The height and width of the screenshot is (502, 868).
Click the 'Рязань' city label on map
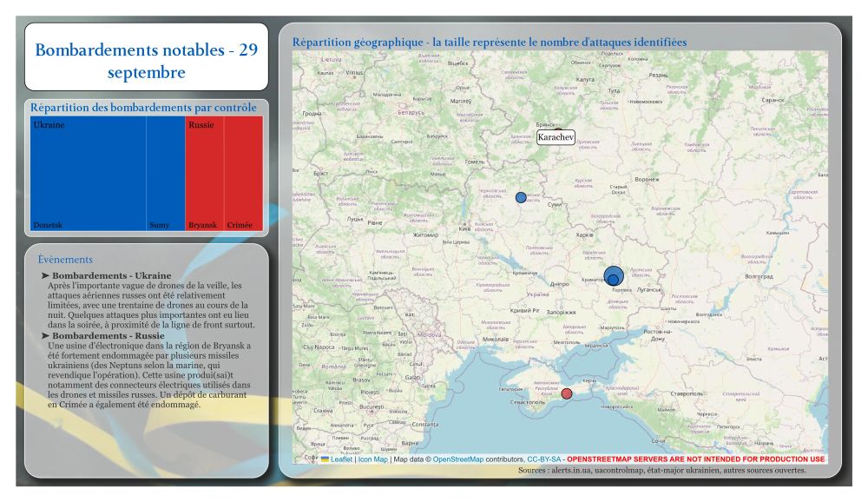pyautogui.click(x=658, y=75)
